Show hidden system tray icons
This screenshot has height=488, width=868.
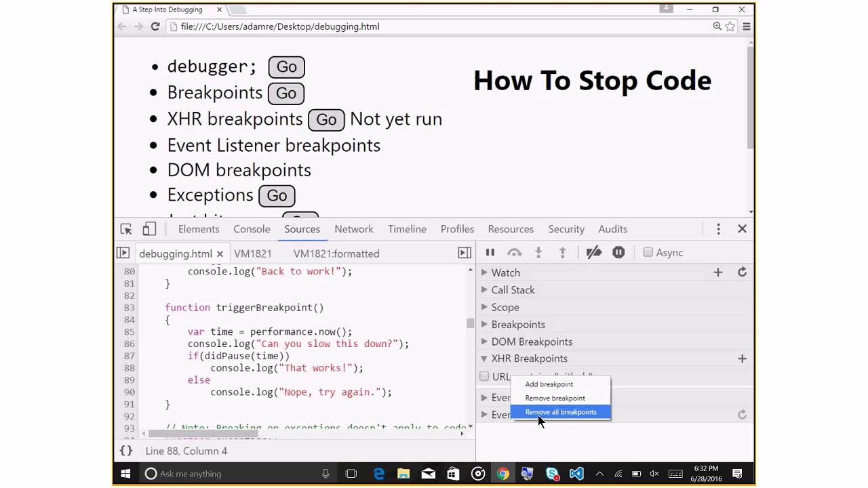click(599, 474)
